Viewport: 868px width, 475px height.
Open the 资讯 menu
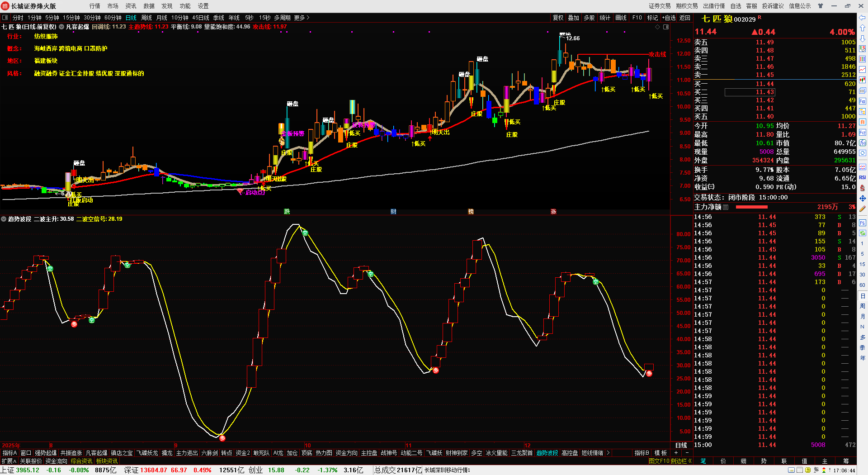click(x=131, y=6)
